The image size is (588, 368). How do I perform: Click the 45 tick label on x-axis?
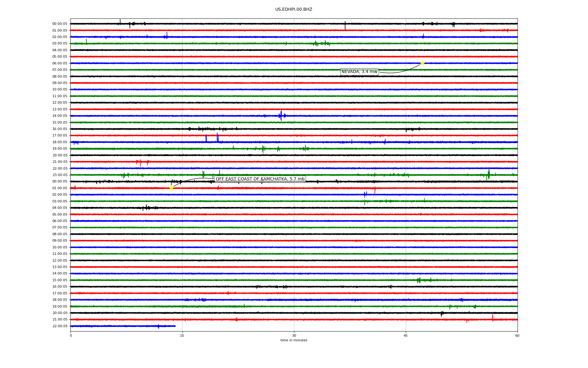click(405, 335)
